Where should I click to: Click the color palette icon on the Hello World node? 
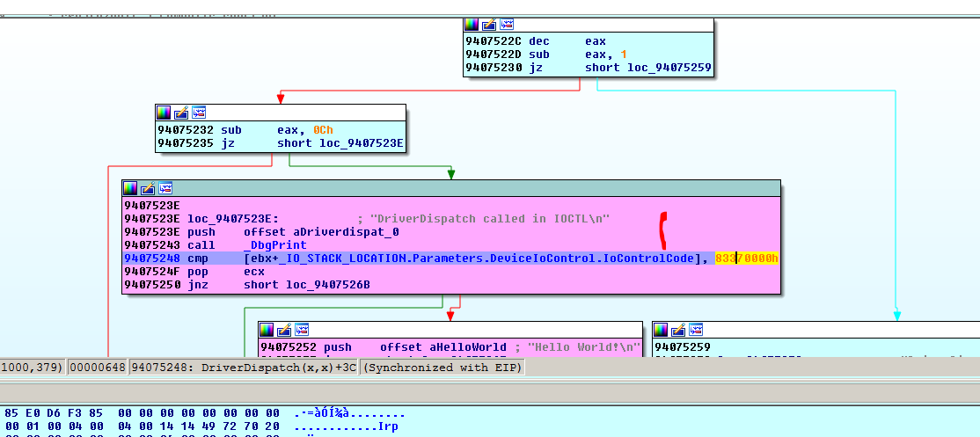click(267, 330)
